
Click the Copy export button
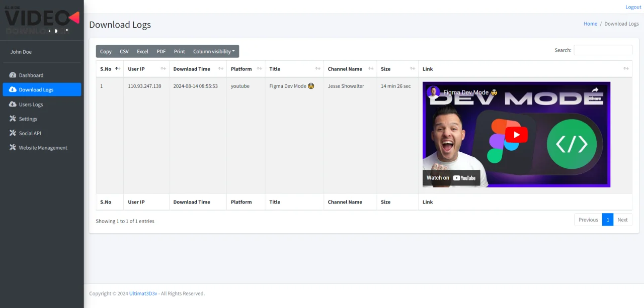pyautogui.click(x=106, y=51)
